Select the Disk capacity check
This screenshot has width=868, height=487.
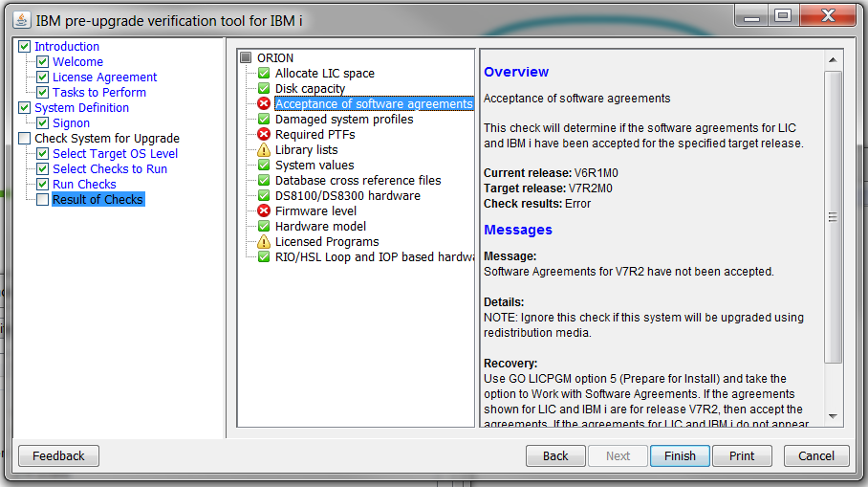(x=310, y=89)
